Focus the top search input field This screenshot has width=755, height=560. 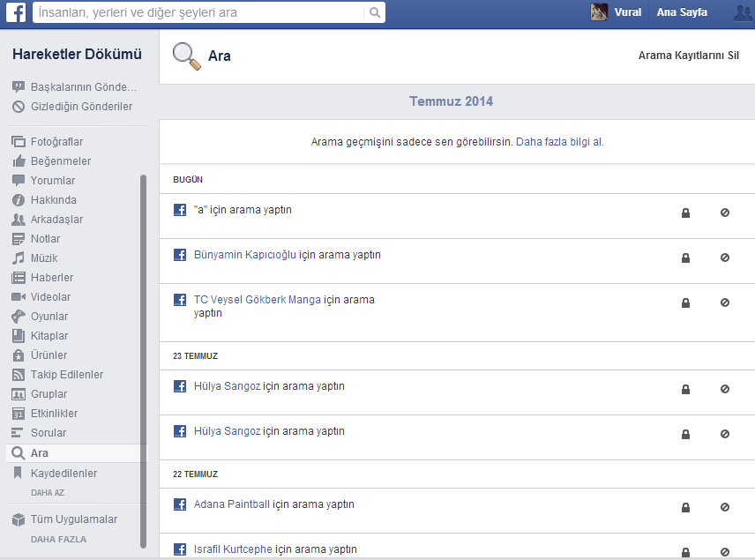point(198,12)
